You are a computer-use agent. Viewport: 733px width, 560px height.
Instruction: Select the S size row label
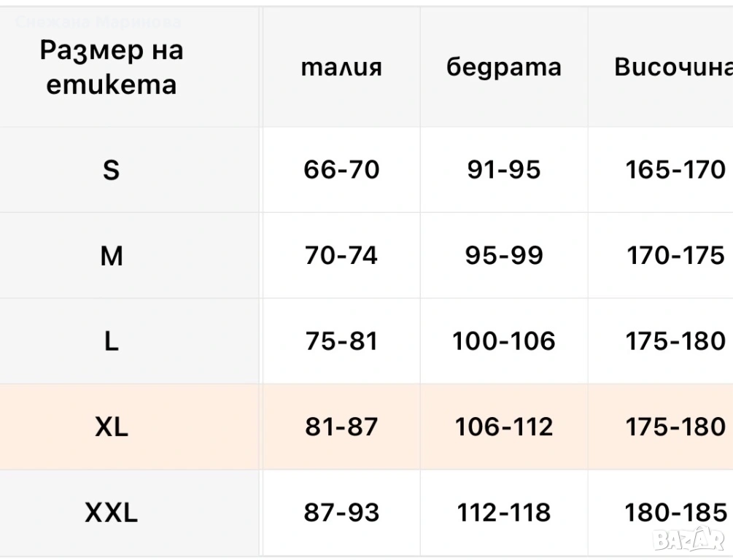pos(111,170)
